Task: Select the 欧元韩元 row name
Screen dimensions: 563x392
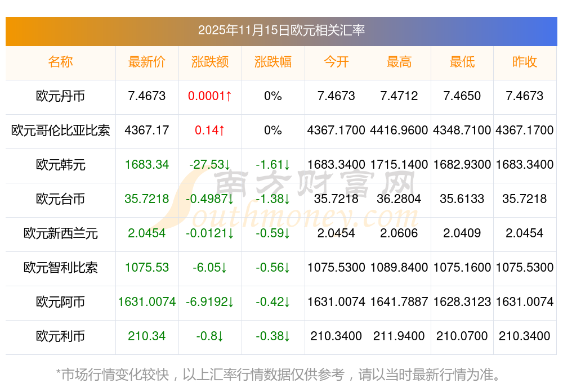Action: 60,165
